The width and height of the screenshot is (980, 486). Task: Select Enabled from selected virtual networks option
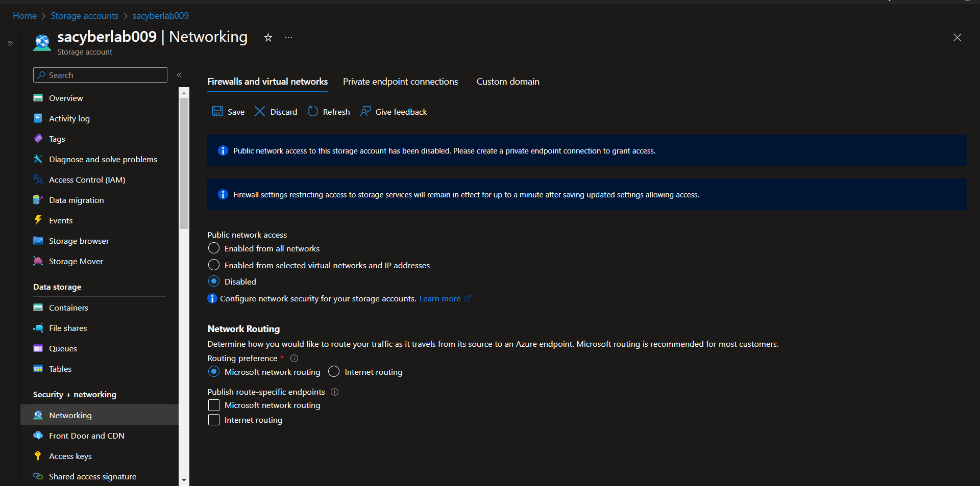[x=214, y=265]
